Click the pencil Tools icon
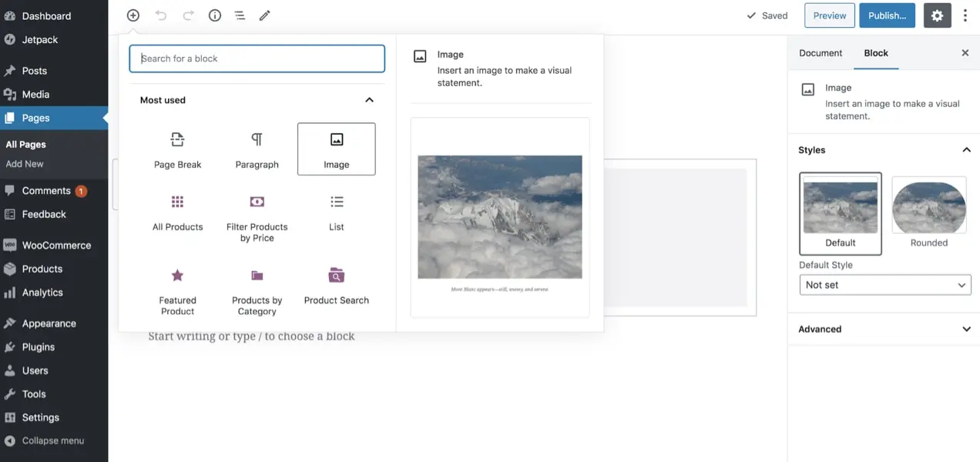 265,15
